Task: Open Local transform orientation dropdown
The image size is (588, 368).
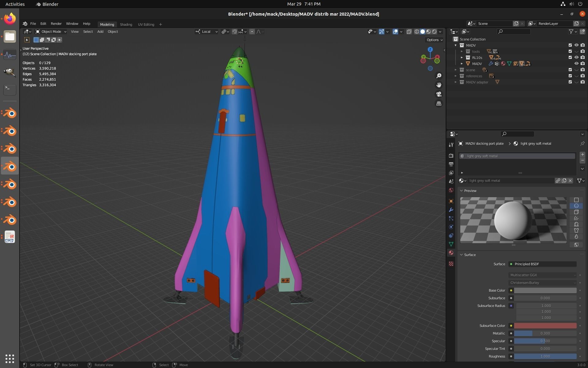Action: (206, 32)
